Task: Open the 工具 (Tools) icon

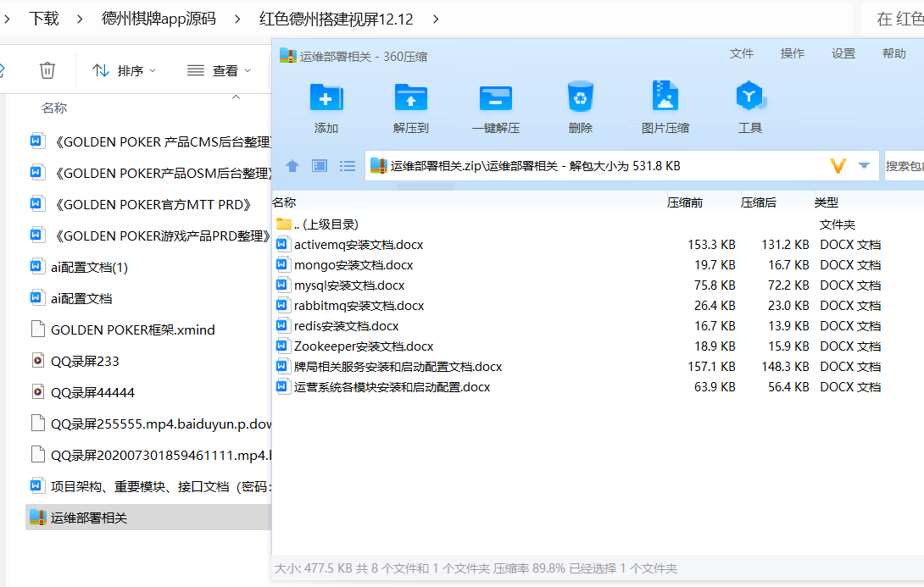Action: point(750,96)
